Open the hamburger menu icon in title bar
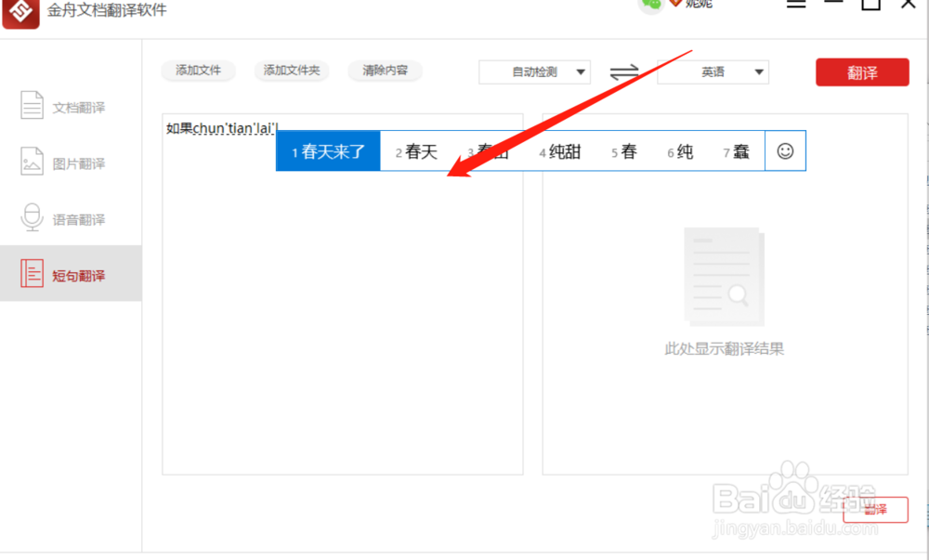This screenshot has height=560, width=929. [796, 4]
